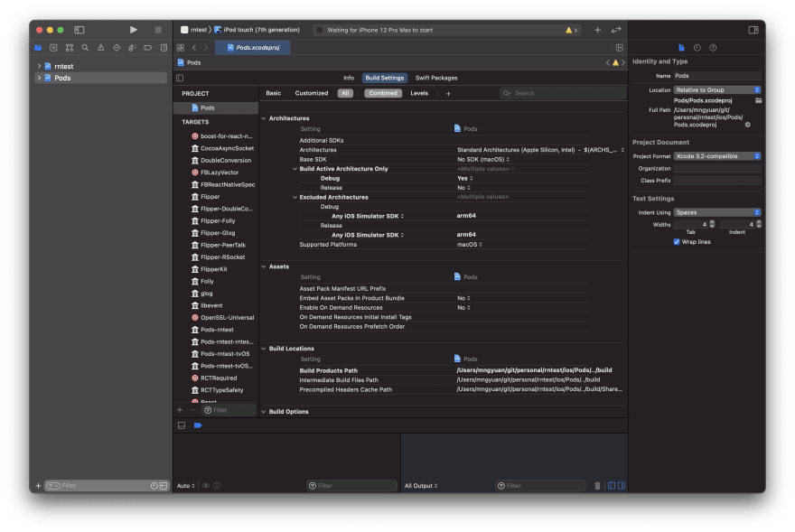Select the Customized filter button
Screen dimensions: 795x532
click(x=312, y=93)
